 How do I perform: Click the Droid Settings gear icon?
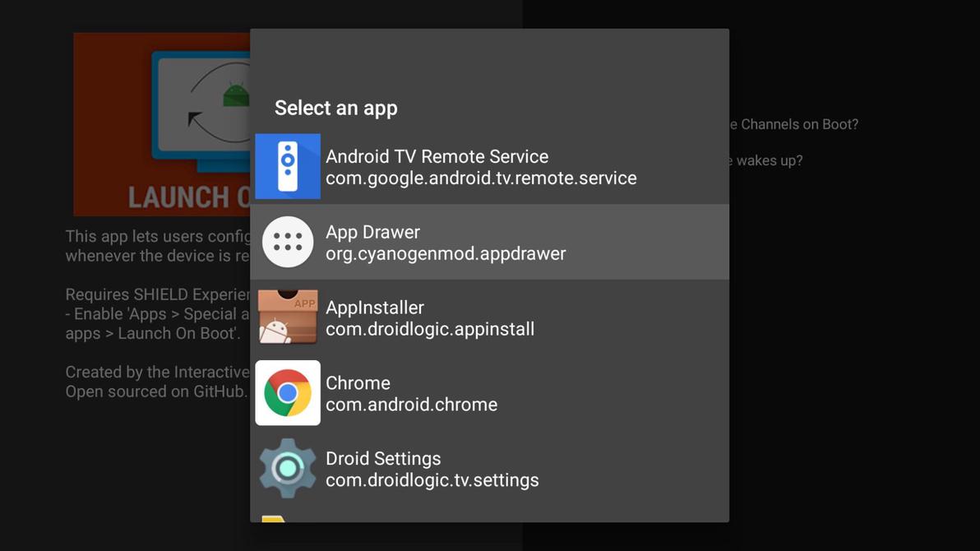tap(287, 468)
